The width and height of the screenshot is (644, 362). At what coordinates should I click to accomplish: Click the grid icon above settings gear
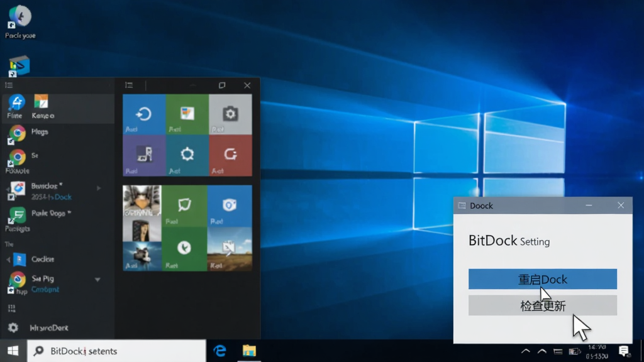[x=11, y=308]
